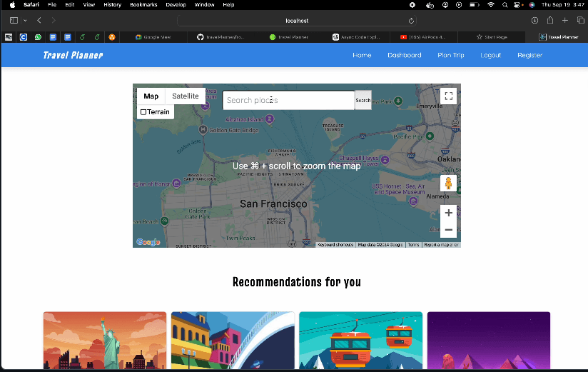Open the Safari downloads icon
The height and width of the screenshot is (372, 588).
[534, 20]
